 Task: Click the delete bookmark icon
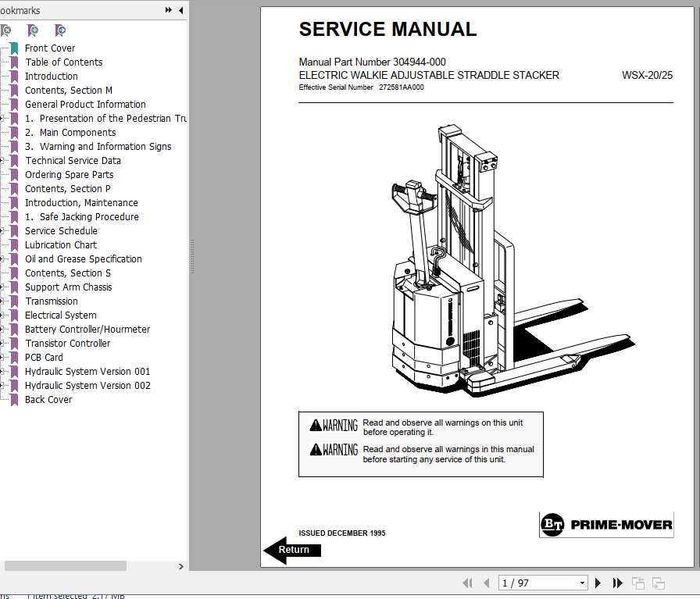tap(6, 30)
